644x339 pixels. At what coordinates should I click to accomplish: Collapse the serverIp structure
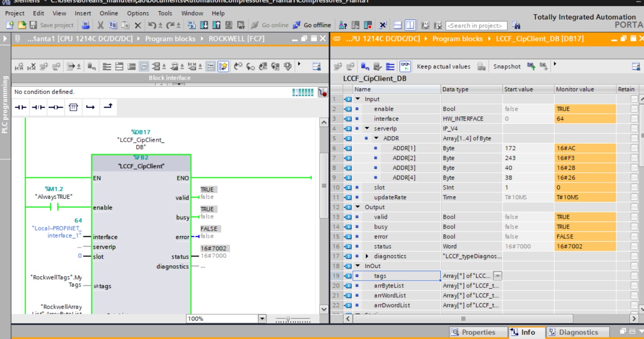[367, 128]
